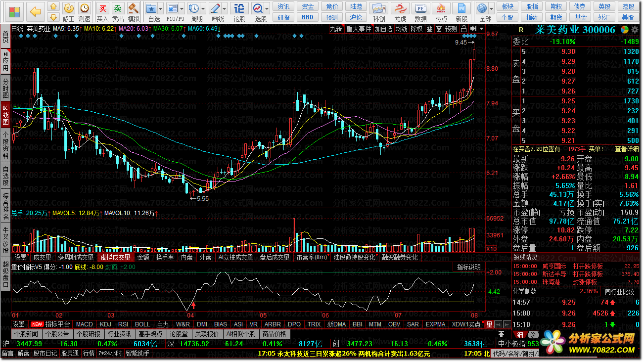
Task: Click the BBD button
Action: click(x=308, y=17)
